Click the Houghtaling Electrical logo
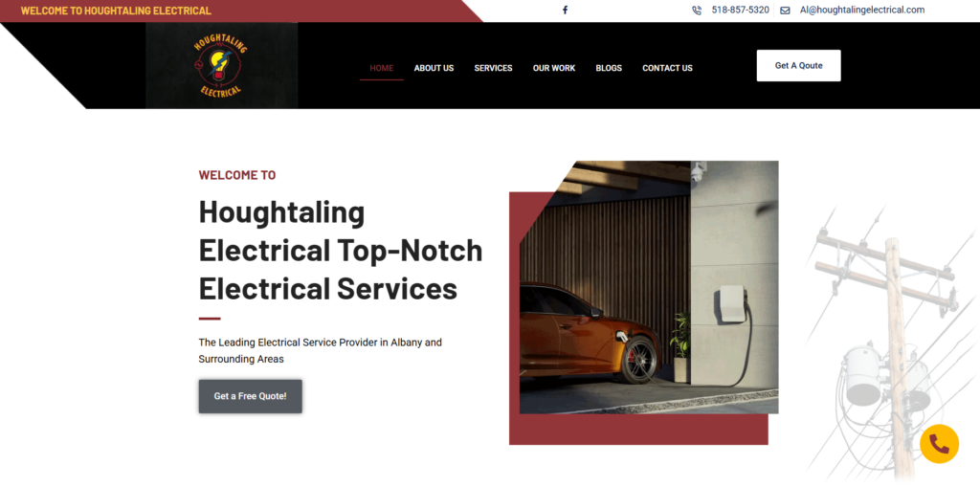 pos(221,66)
